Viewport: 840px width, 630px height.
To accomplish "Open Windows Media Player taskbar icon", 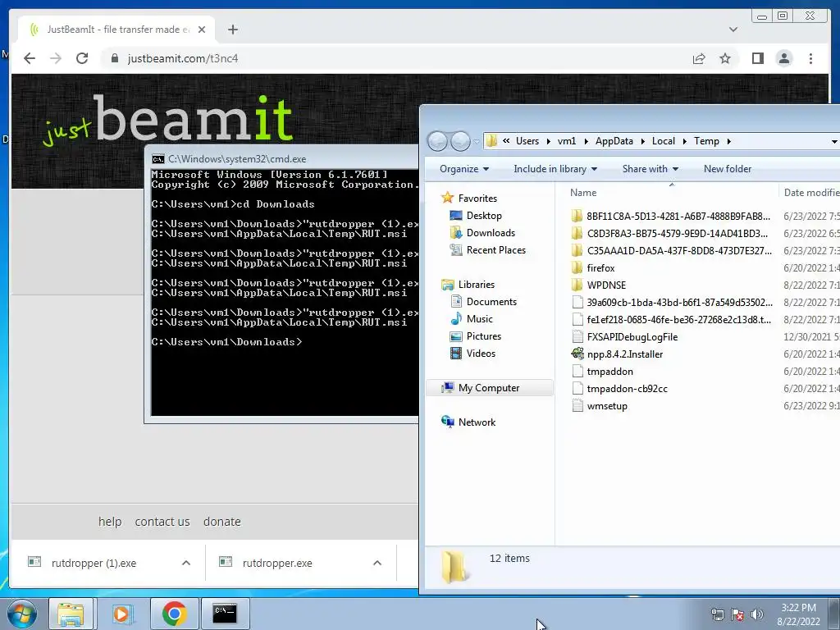I will tap(122, 614).
